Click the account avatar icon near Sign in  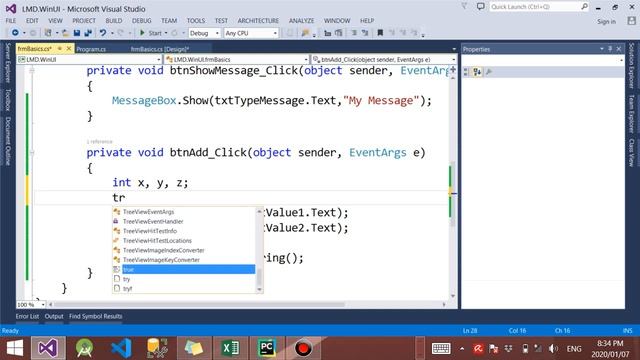click(631, 21)
